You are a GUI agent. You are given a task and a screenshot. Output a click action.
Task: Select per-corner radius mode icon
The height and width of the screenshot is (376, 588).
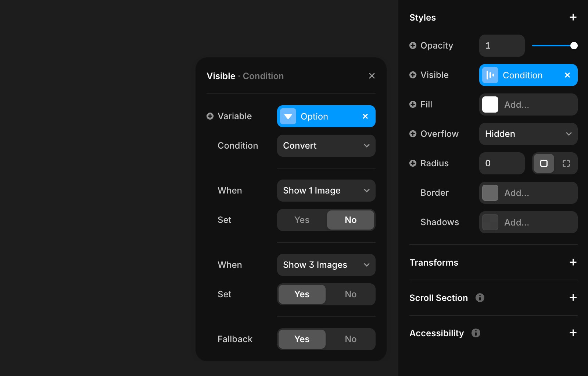click(566, 163)
